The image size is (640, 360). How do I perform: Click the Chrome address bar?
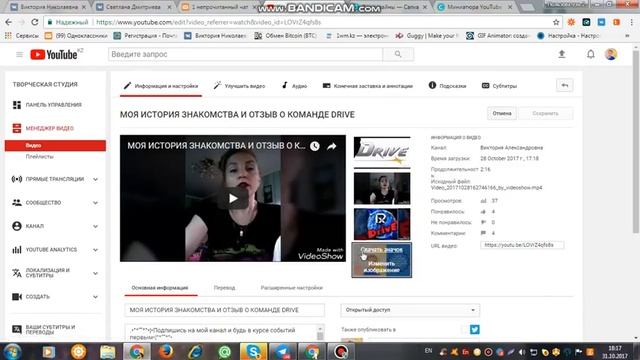tap(302, 22)
